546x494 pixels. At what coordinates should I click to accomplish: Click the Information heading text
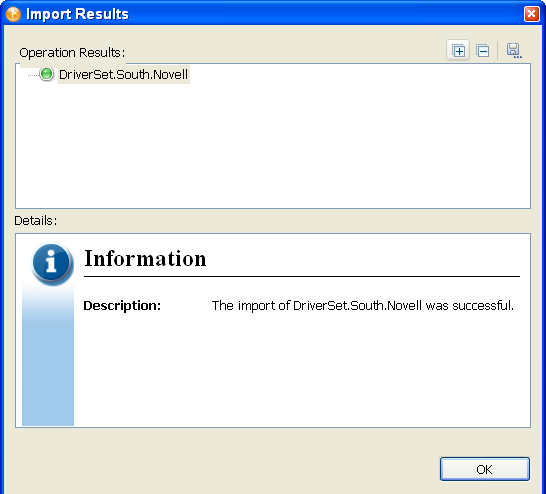145,259
